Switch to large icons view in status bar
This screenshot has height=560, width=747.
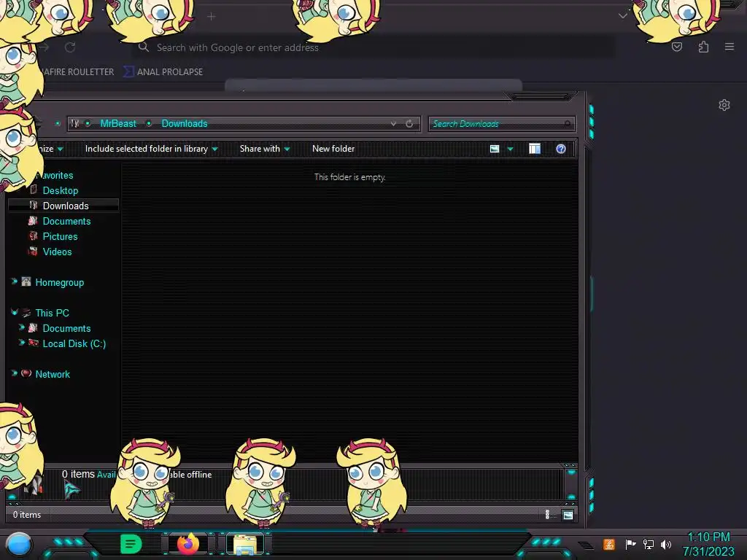pyautogui.click(x=568, y=515)
